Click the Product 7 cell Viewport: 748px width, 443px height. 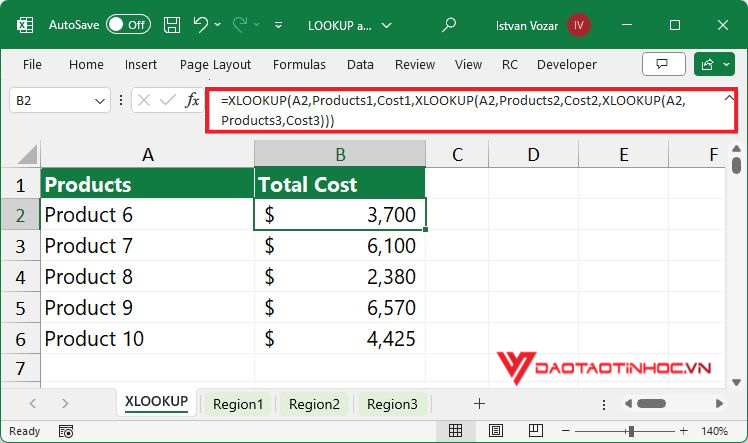pos(147,246)
